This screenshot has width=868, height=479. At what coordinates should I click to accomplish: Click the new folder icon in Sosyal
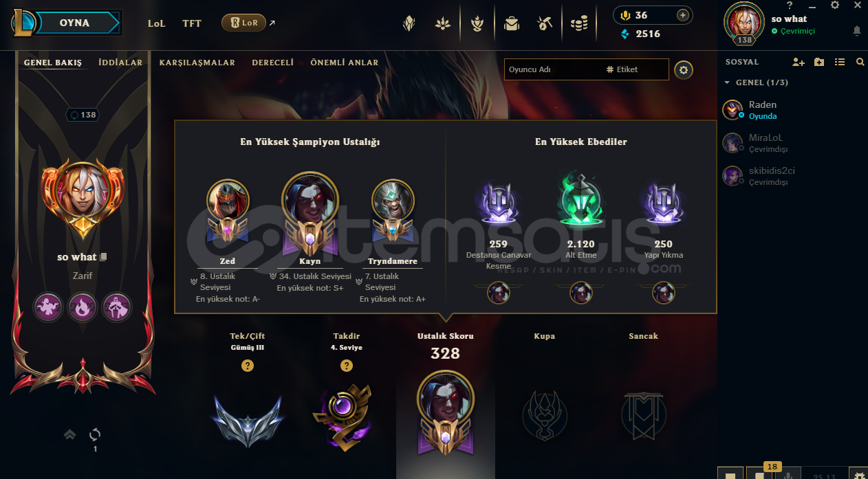[x=818, y=62]
